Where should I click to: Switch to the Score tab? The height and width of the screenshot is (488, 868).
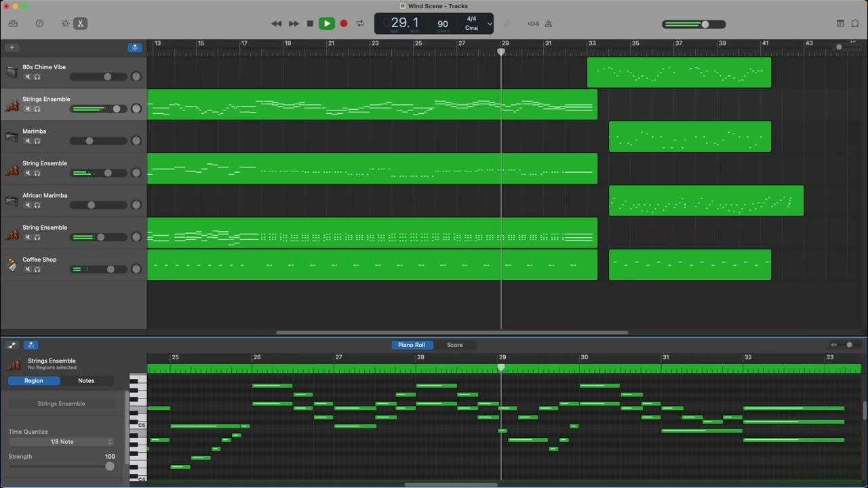coord(455,345)
